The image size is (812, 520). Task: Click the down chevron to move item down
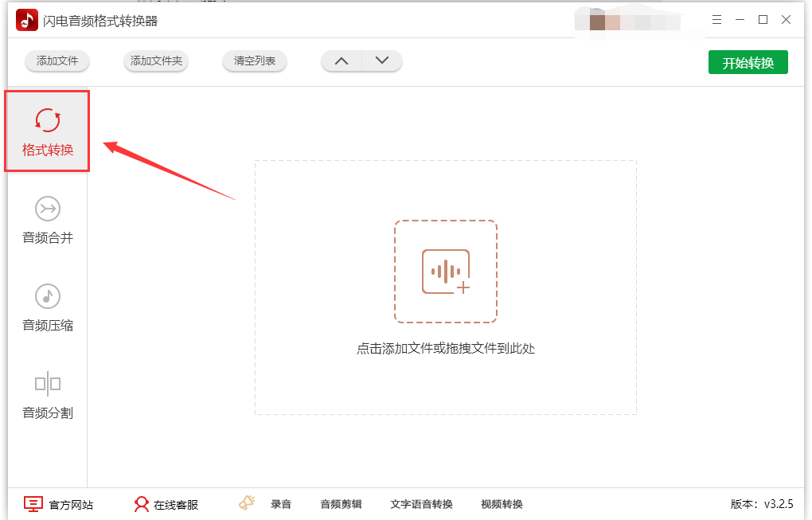click(382, 60)
